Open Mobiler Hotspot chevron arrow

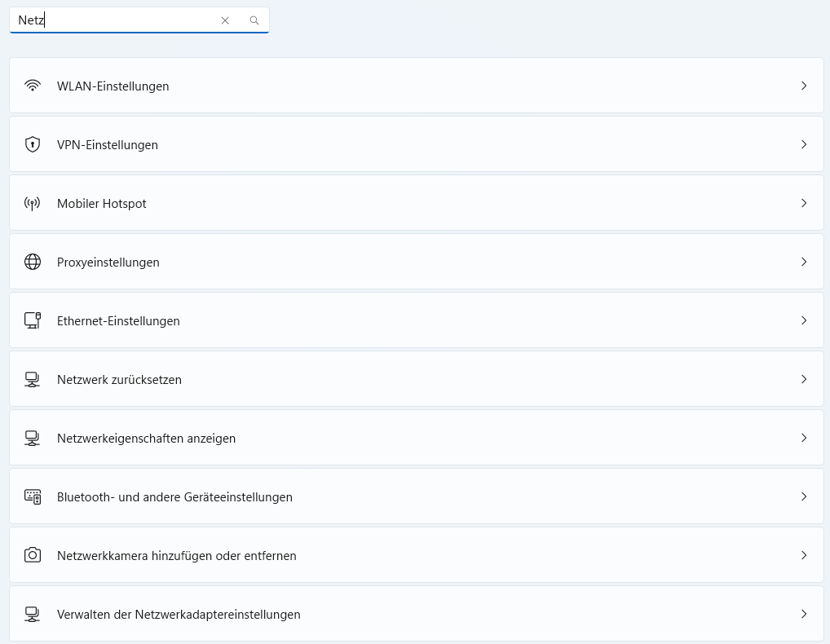point(804,203)
